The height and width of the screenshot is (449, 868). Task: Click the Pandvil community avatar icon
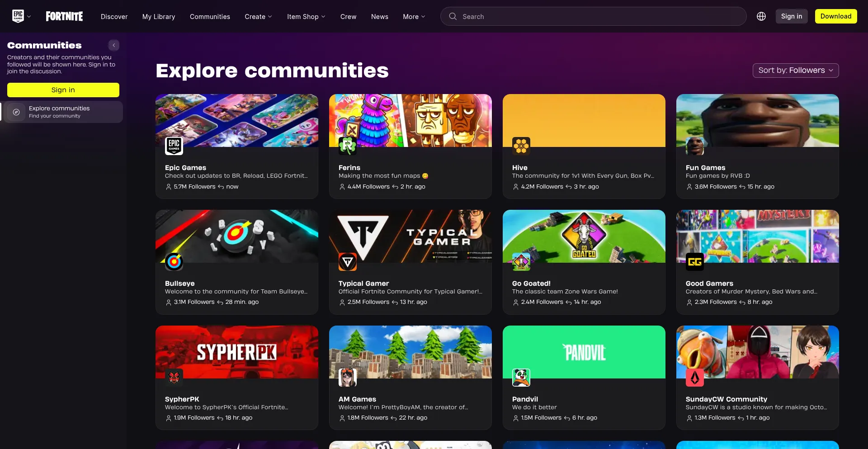(x=521, y=377)
